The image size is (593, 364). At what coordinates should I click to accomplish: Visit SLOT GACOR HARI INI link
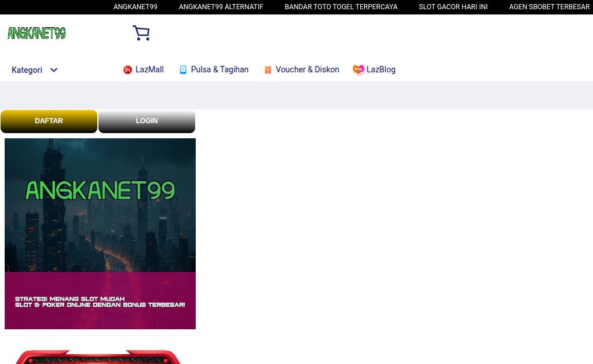pos(453,7)
